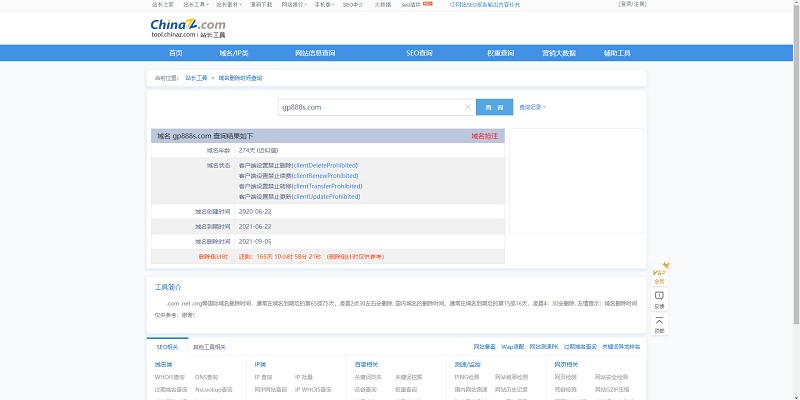Open 国内网站测速 tool link

470,389
